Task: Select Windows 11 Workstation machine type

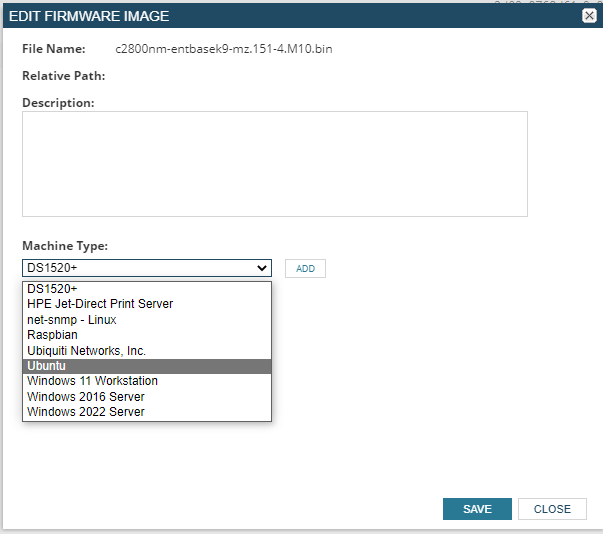Action: [x=147, y=381]
